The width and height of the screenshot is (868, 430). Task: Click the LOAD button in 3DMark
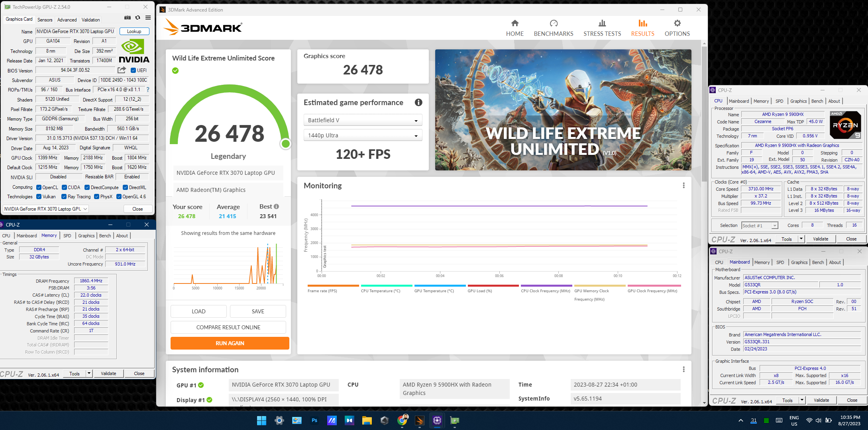tap(198, 311)
